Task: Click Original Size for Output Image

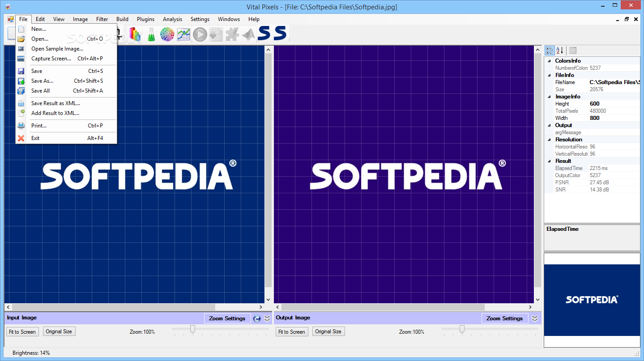Action: [x=328, y=331]
